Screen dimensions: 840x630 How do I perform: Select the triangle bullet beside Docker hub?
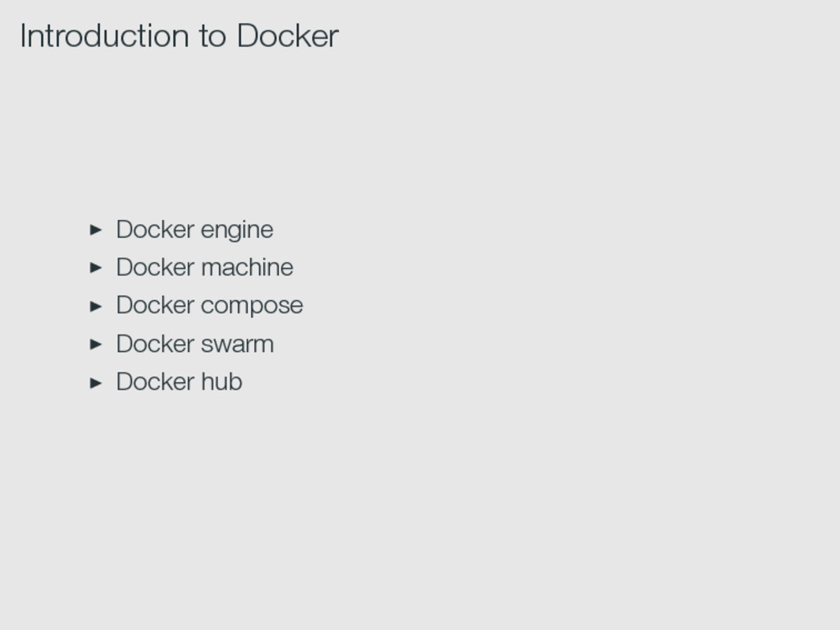coord(96,383)
